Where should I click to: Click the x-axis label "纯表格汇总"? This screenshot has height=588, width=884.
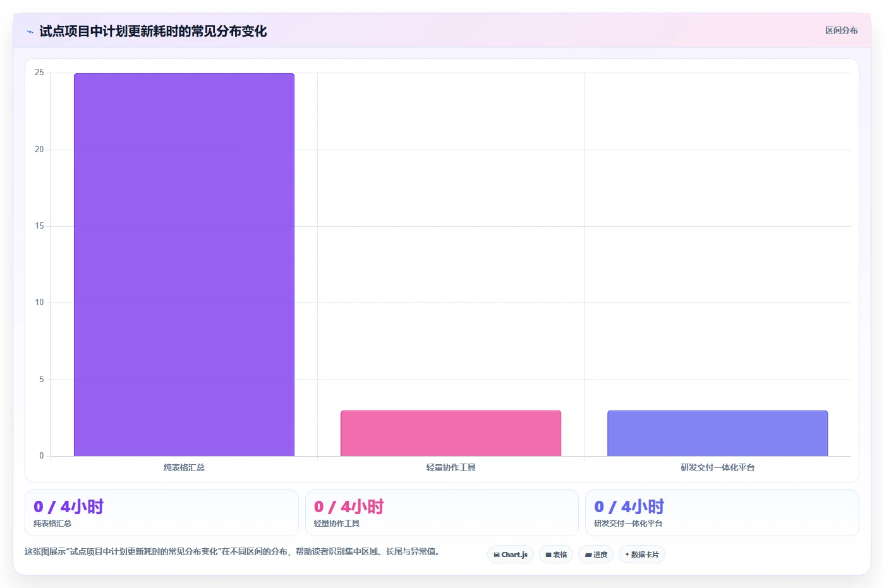point(184,467)
